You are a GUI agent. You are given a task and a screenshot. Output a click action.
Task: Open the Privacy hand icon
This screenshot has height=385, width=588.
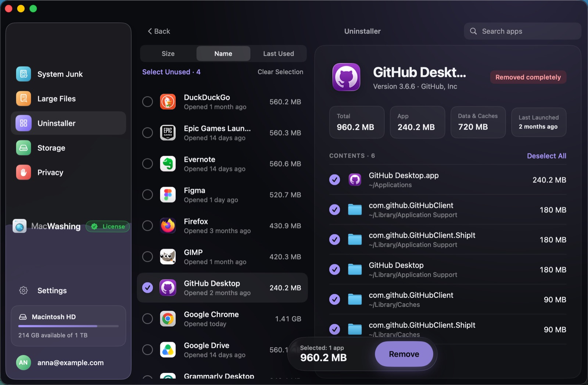tap(24, 172)
